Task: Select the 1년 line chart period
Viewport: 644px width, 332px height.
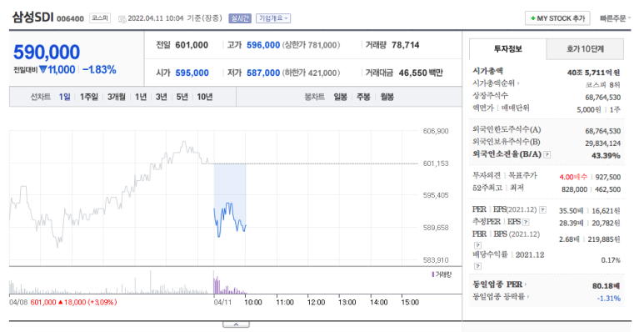Action: (141, 97)
